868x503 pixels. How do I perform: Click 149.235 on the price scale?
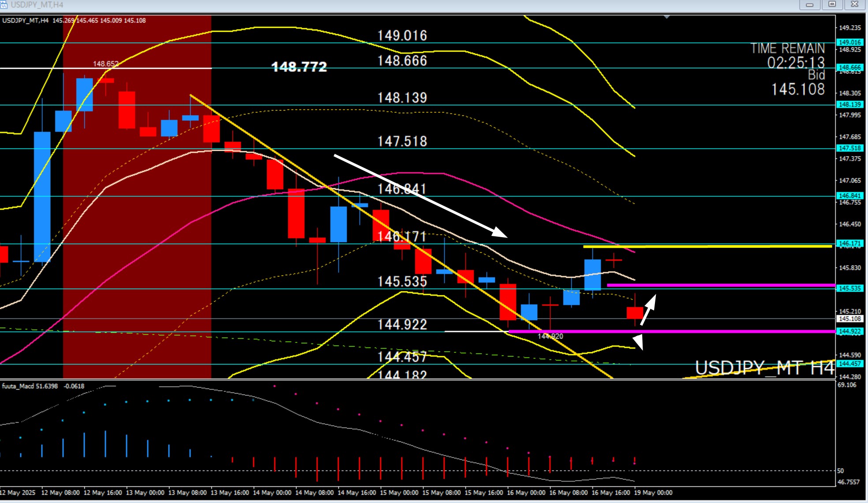pyautogui.click(x=850, y=28)
